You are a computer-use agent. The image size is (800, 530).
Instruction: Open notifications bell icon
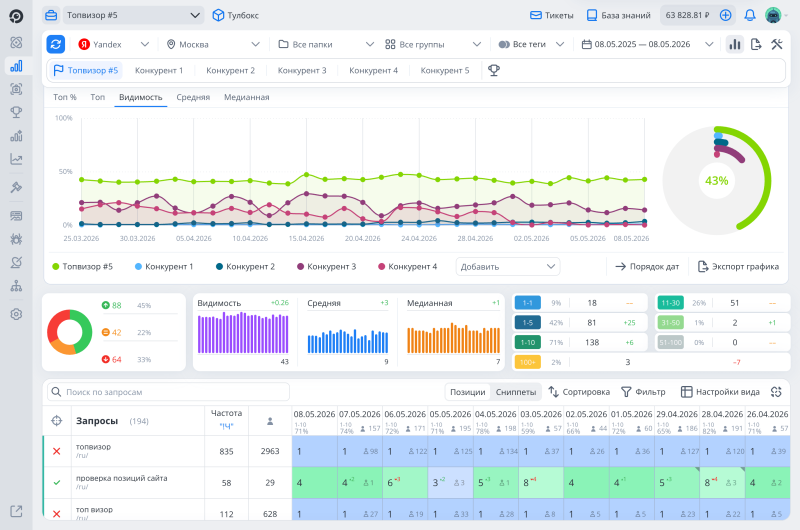[749, 15]
